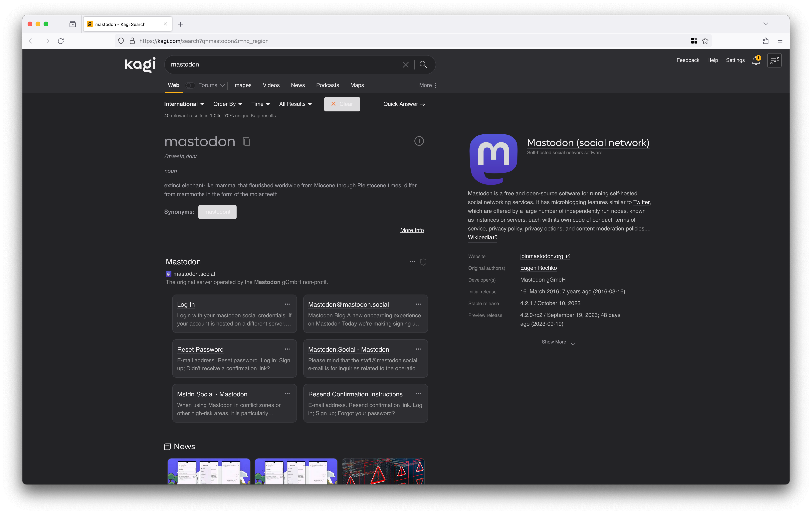Open the All Results dropdown
Screen dimensions: 812x514
click(295, 104)
